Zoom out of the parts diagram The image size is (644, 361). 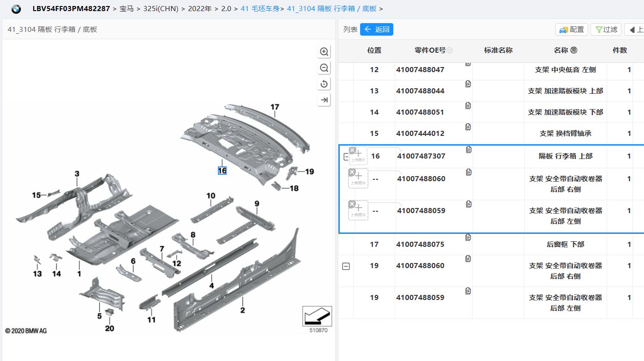click(324, 68)
